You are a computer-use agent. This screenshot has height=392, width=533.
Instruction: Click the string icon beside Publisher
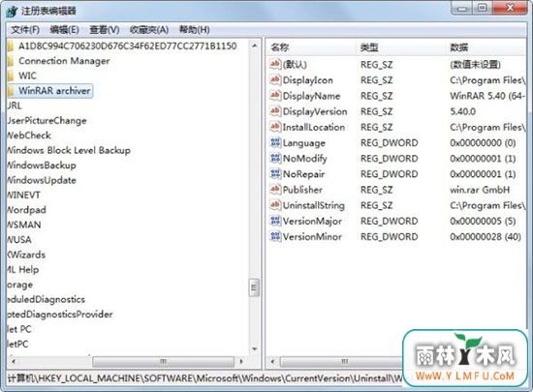[275, 190]
